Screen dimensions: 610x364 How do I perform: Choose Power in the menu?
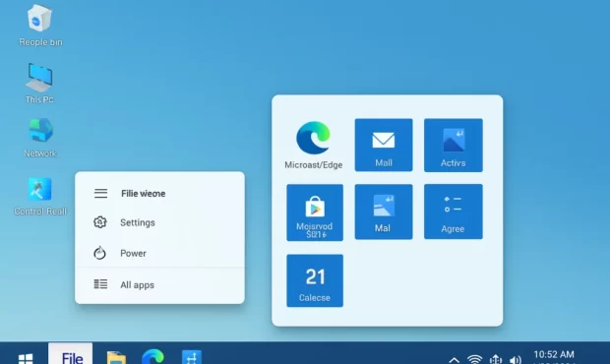coord(159,253)
